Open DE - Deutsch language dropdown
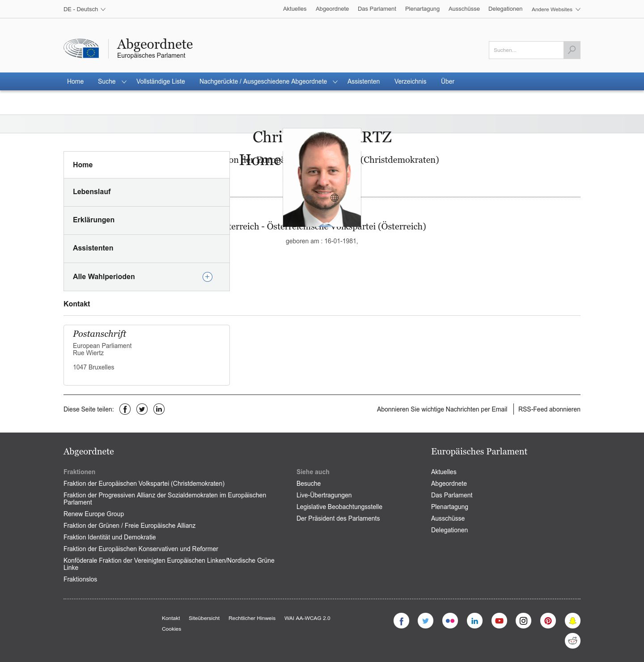This screenshot has height=662, width=644. click(x=85, y=9)
